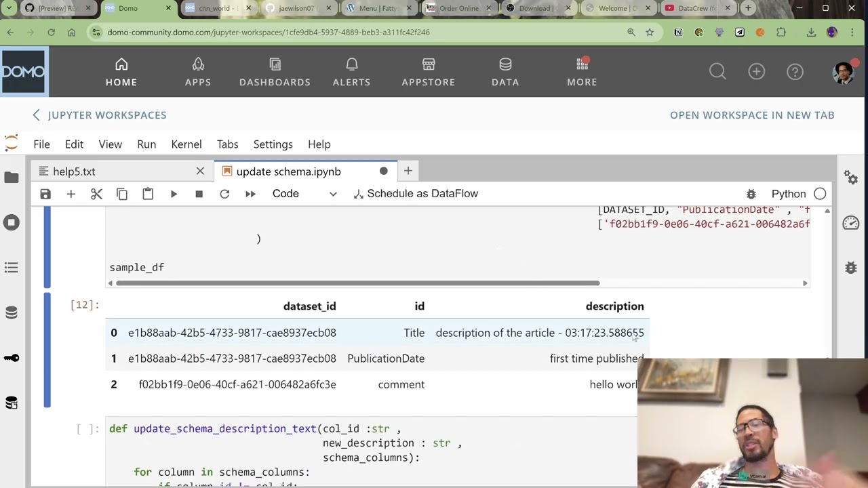The width and height of the screenshot is (868, 488).
Task: Select the comment cell in row 2
Action: pos(401,384)
